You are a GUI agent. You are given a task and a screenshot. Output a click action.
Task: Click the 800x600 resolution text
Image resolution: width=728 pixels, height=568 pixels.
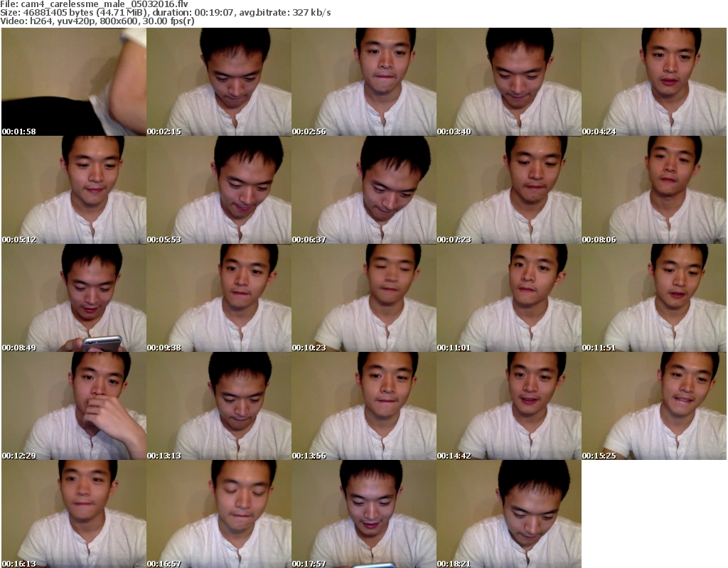click(119, 21)
